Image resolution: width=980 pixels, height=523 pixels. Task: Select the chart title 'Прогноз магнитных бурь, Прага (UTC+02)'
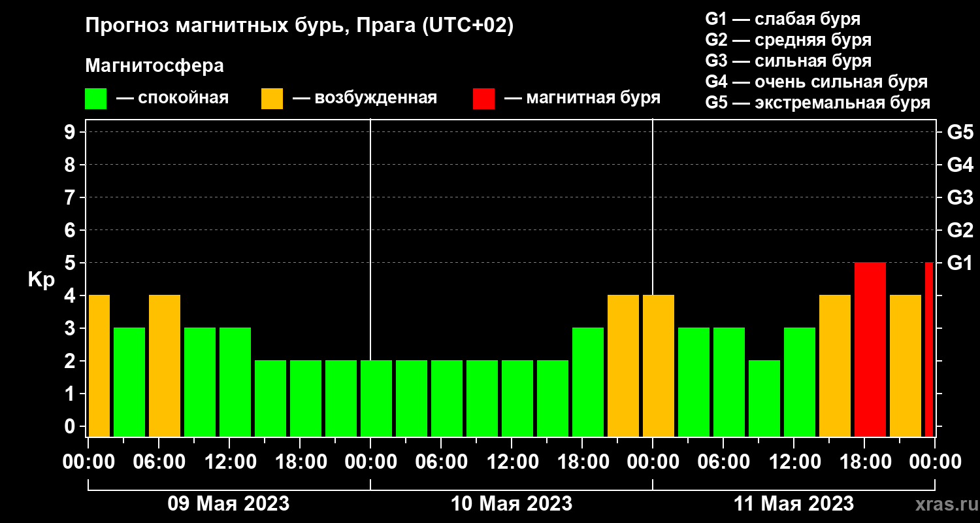click(300, 25)
